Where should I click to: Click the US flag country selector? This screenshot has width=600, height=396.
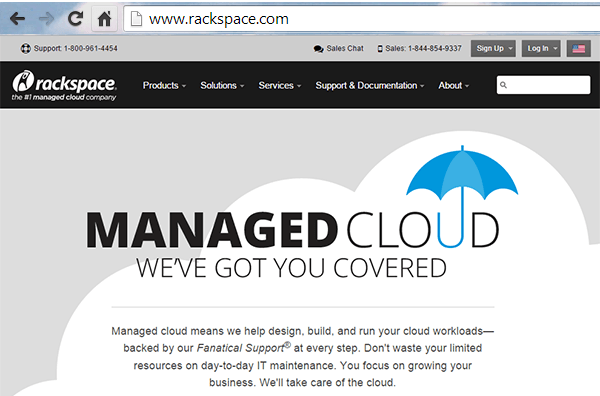579,49
